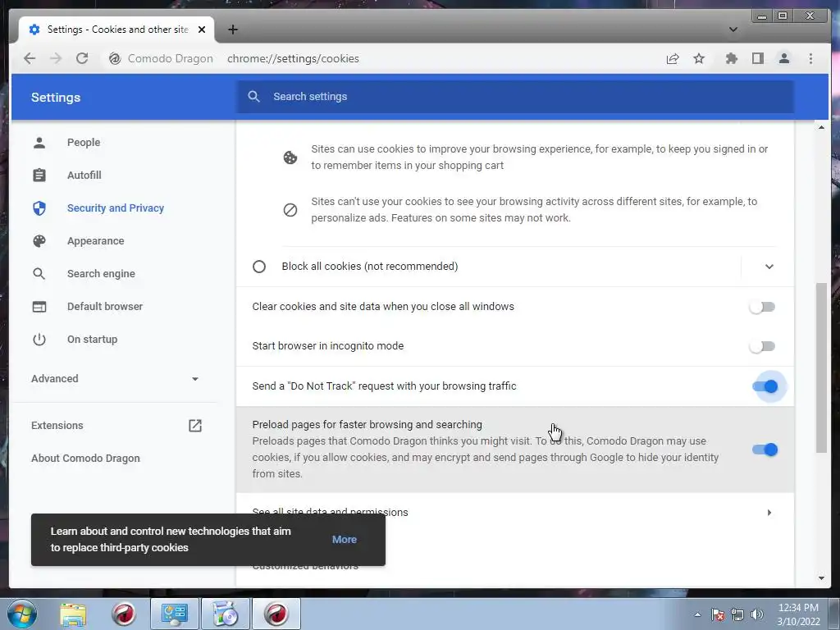The width and height of the screenshot is (840, 630).
Task: Click the Default browser window icon
Action: coord(39,307)
